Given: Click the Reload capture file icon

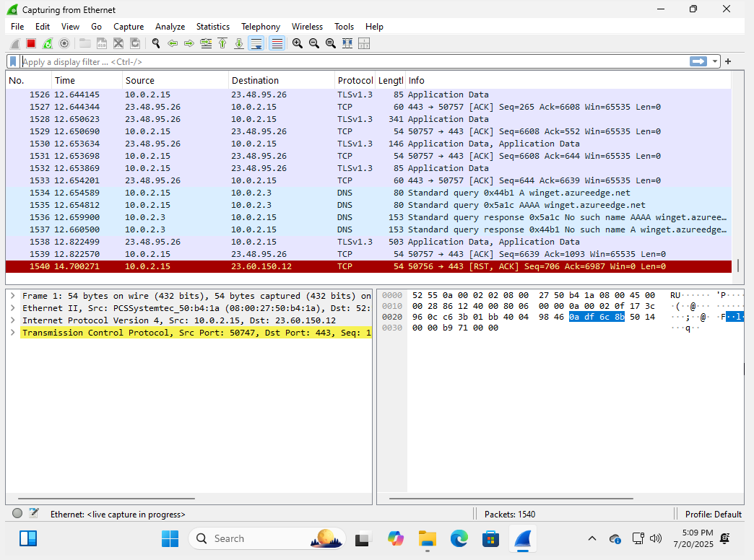Looking at the screenshot, I should click(135, 44).
